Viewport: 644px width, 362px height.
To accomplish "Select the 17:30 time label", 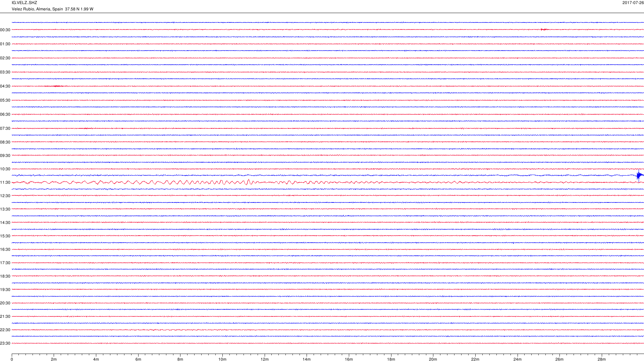I will click(x=5, y=263).
